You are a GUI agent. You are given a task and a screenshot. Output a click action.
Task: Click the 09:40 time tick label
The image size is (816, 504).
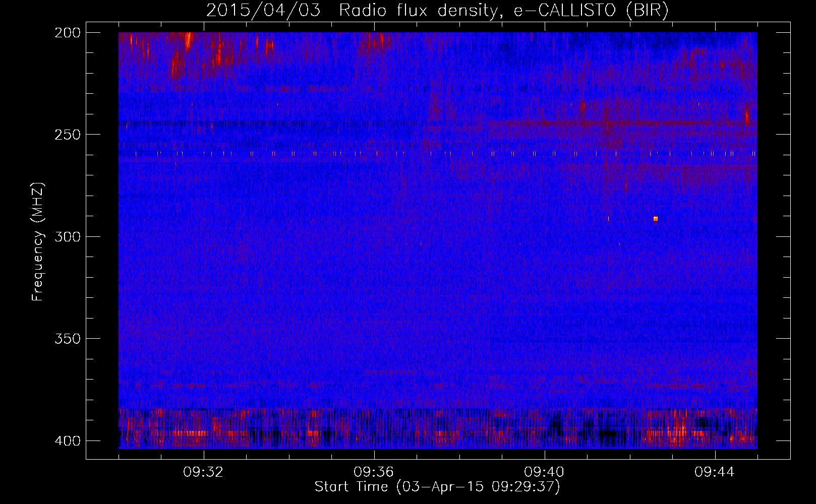click(545, 472)
